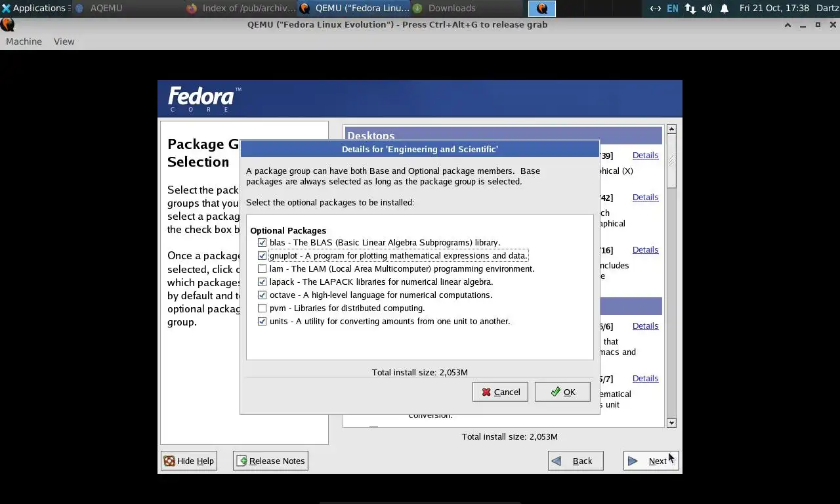Click the Hide Help button

(189, 461)
